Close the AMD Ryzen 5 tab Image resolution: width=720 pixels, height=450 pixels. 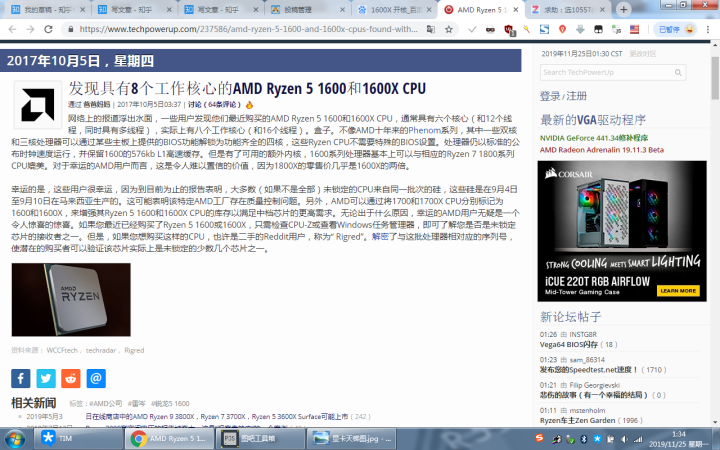coord(516,10)
